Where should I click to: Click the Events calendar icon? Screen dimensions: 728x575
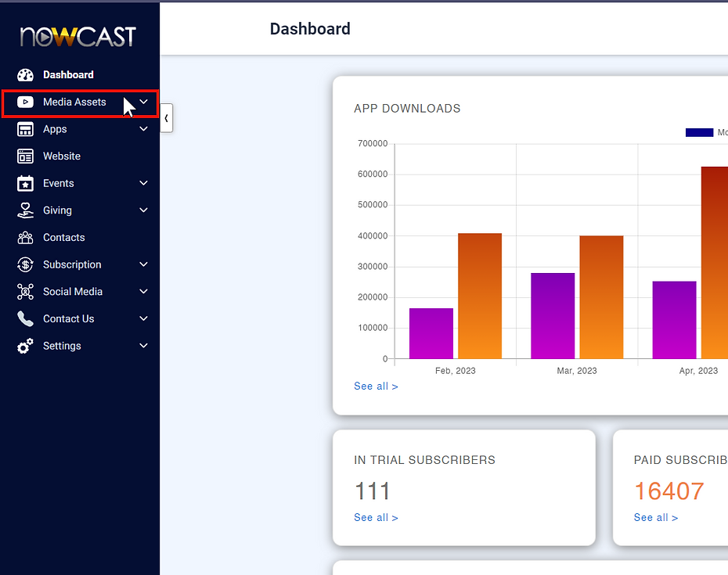[26, 183]
